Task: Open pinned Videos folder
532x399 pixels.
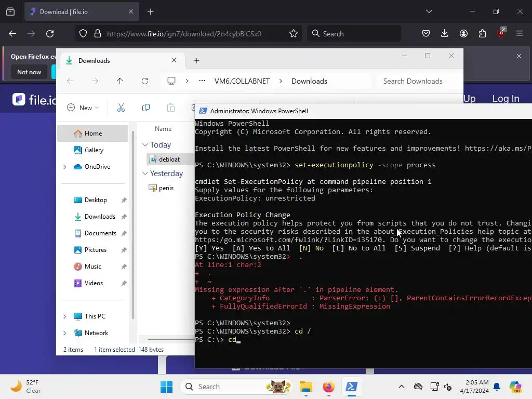Action: pyautogui.click(x=94, y=283)
